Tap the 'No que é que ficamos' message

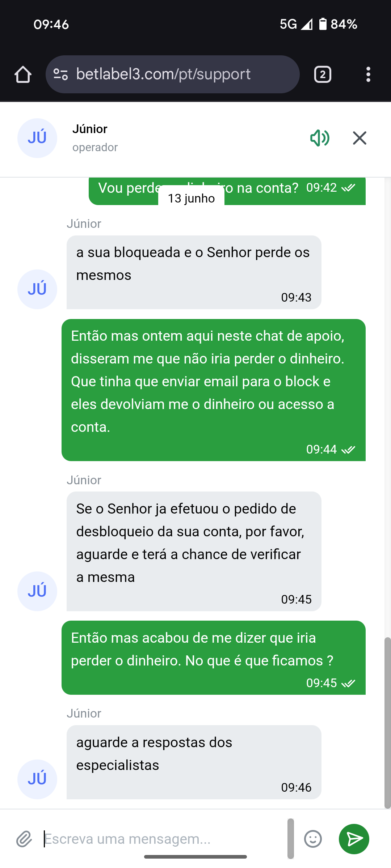pyautogui.click(x=213, y=657)
